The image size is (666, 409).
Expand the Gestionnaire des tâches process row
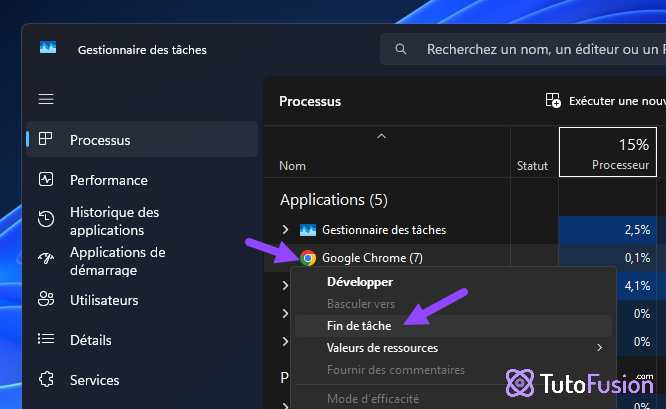285,230
